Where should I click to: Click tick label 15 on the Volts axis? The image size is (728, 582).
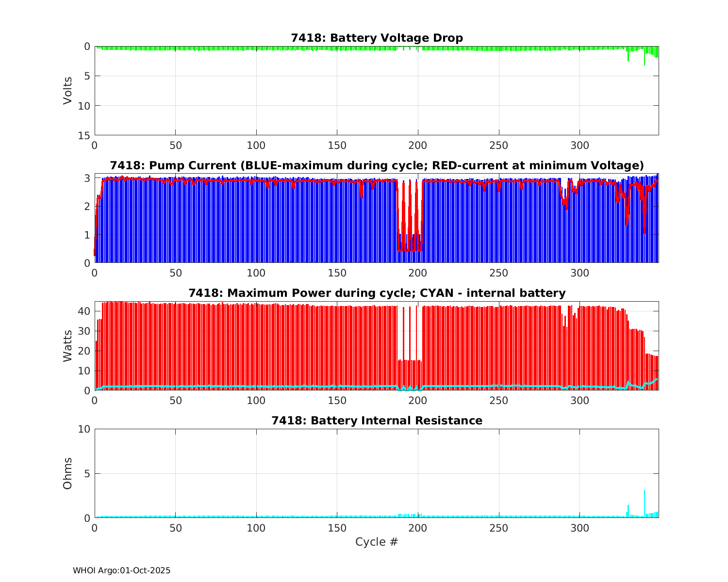pyautogui.click(x=84, y=135)
